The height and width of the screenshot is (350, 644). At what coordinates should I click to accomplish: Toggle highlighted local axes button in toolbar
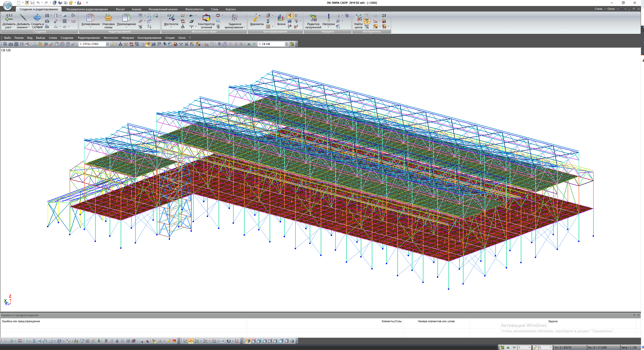[148, 44]
